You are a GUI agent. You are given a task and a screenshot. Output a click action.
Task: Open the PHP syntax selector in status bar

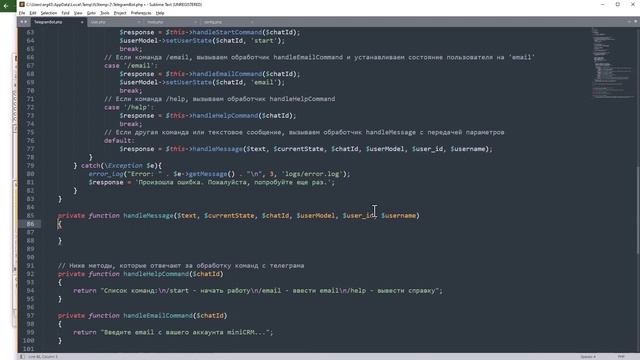[x=621, y=357]
